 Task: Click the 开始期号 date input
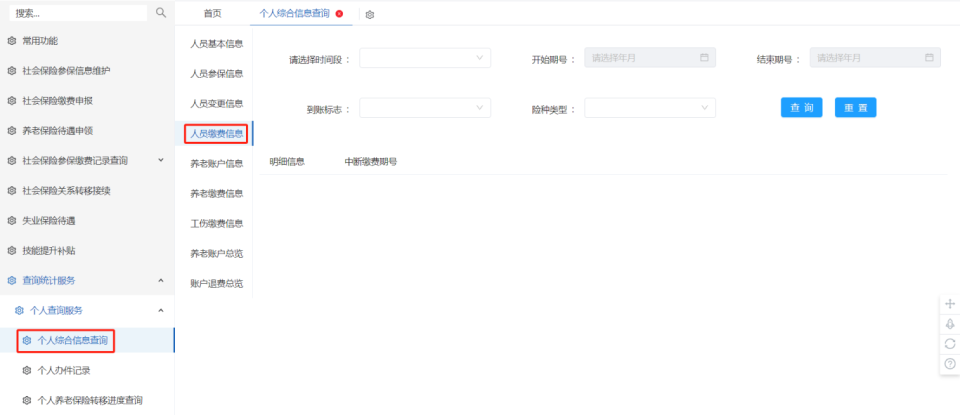coord(650,58)
